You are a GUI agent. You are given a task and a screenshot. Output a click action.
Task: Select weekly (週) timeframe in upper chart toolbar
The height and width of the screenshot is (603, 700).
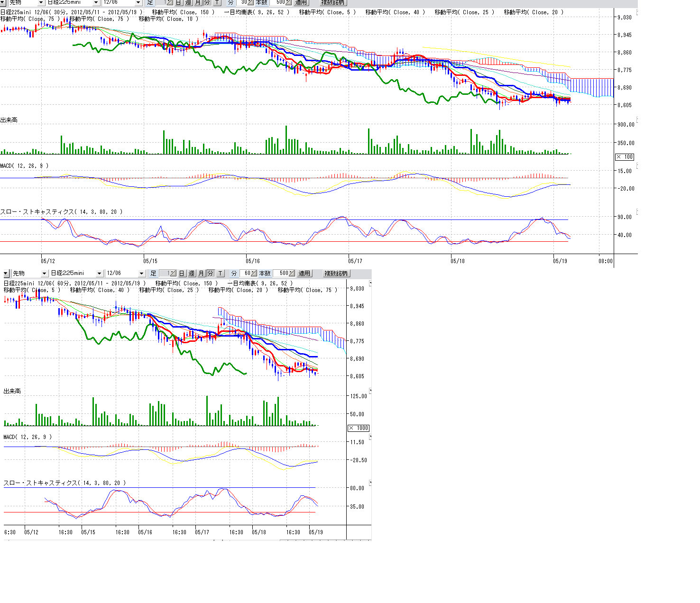coord(188,2)
